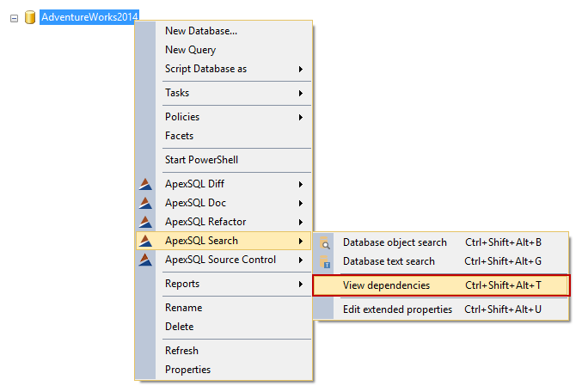Choose Start PowerShell
This screenshot has width=582, height=392.
tap(224, 160)
